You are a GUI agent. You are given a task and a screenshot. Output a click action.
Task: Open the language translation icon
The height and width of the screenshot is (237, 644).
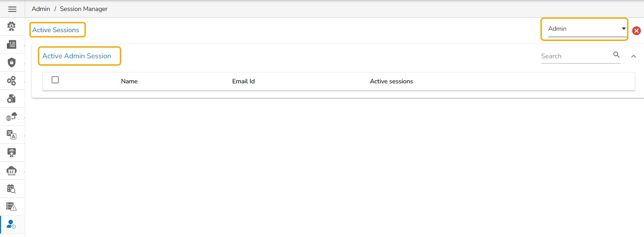12,135
